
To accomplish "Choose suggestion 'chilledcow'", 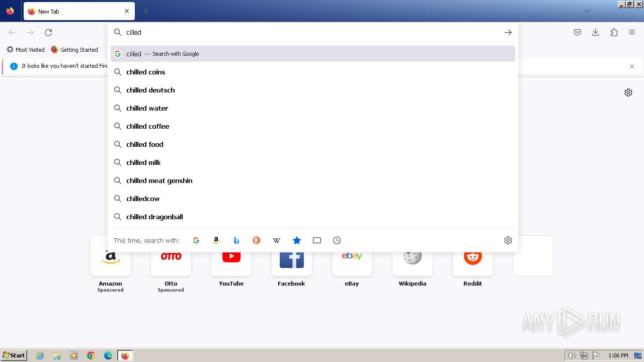I will (x=313, y=199).
